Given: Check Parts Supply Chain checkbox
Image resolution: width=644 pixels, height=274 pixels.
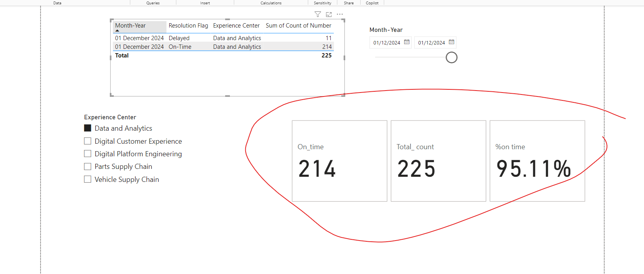Looking at the screenshot, I should [x=88, y=167].
